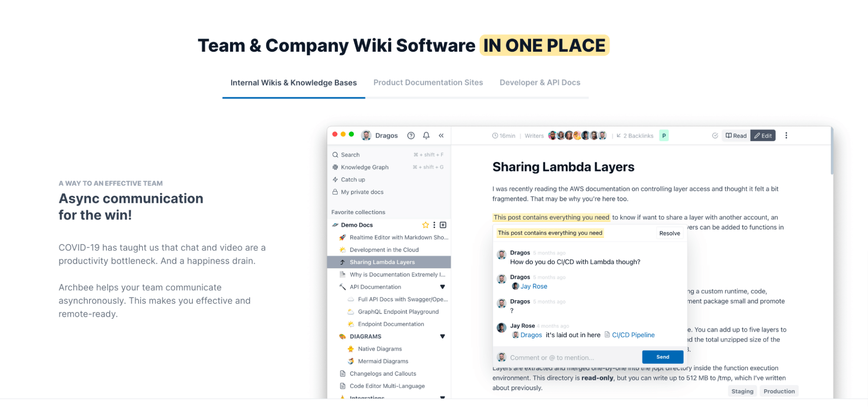
Task: Collapse the sidebar with the double-chevron
Action: pyautogui.click(x=441, y=135)
